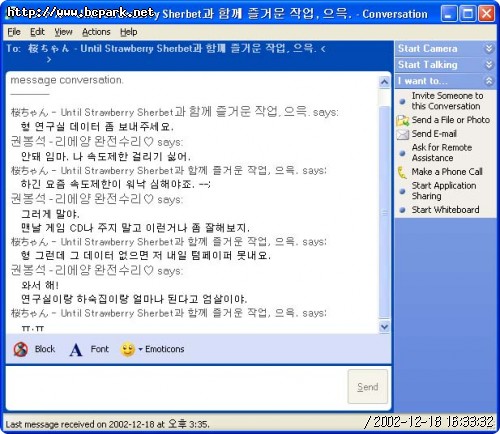500x434 pixels.
Task: Click the bullet beside Ask for Remote Assistance
Action: [x=403, y=153]
